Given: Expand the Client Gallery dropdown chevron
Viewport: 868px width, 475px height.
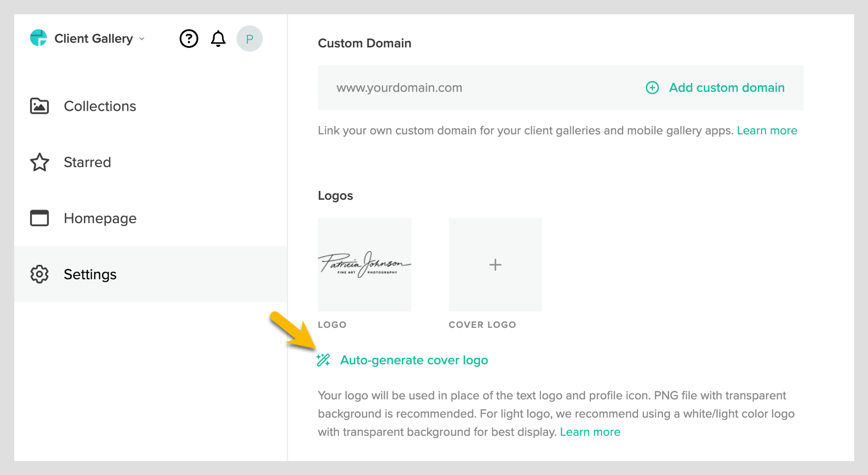Looking at the screenshot, I should click(142, 39).
